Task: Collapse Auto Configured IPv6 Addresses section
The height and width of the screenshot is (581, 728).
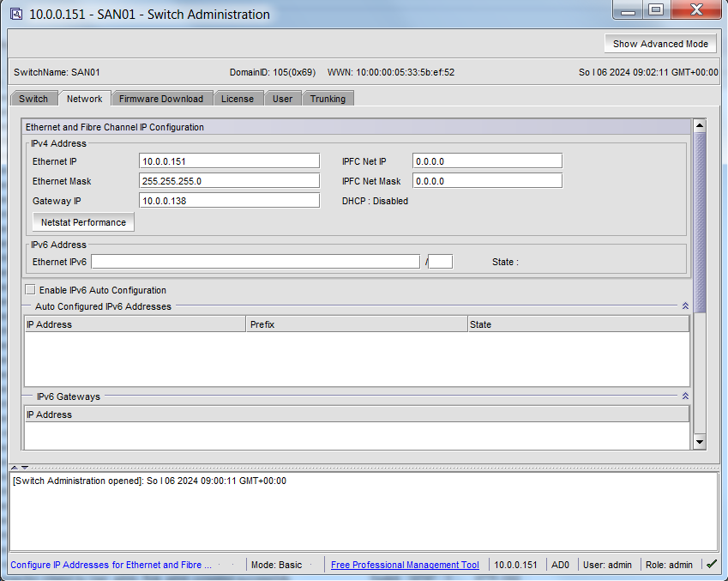Action: click(x=685, y=306)
